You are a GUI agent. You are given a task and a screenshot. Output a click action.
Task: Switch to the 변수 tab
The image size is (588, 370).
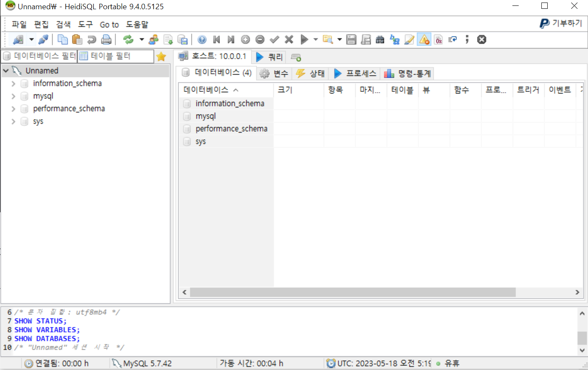pyautogui.click(x=274, y=74)
